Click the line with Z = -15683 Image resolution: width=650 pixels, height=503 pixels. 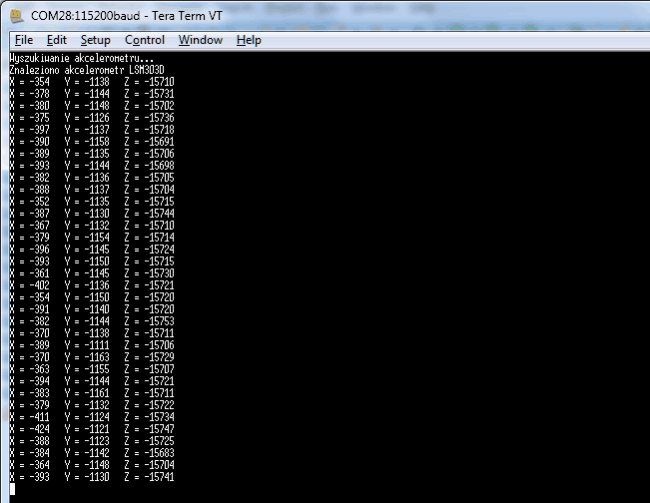click(92, 453)
